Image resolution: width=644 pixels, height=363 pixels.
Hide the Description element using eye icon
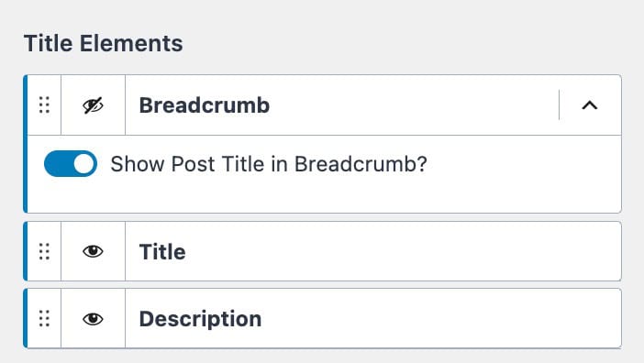click(93, 319)
